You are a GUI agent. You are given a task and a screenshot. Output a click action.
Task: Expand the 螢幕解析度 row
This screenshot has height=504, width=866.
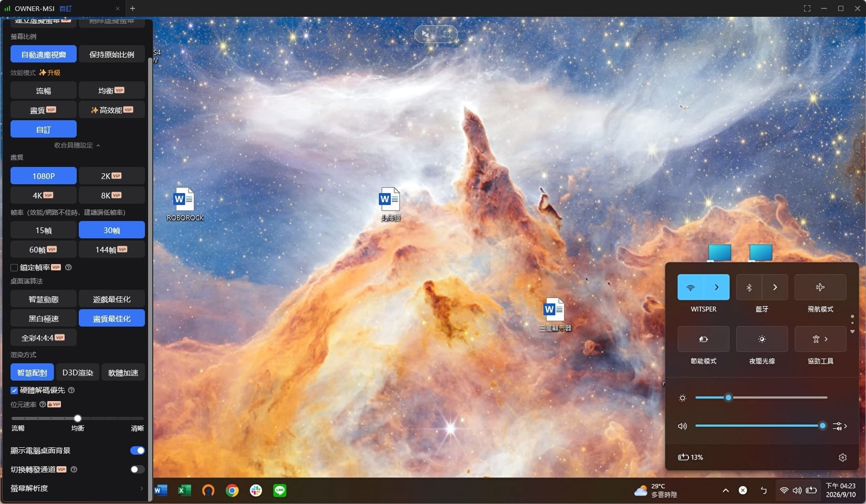(x=77, y=488)
